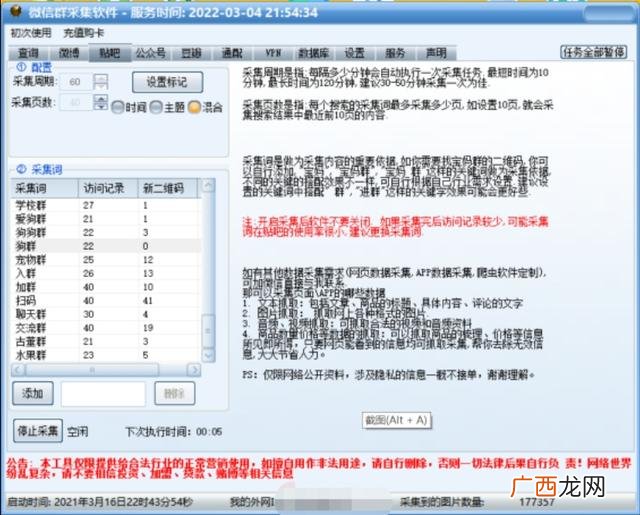Click the 停止采集 button
640x515 pixels.
click(38, 431)
